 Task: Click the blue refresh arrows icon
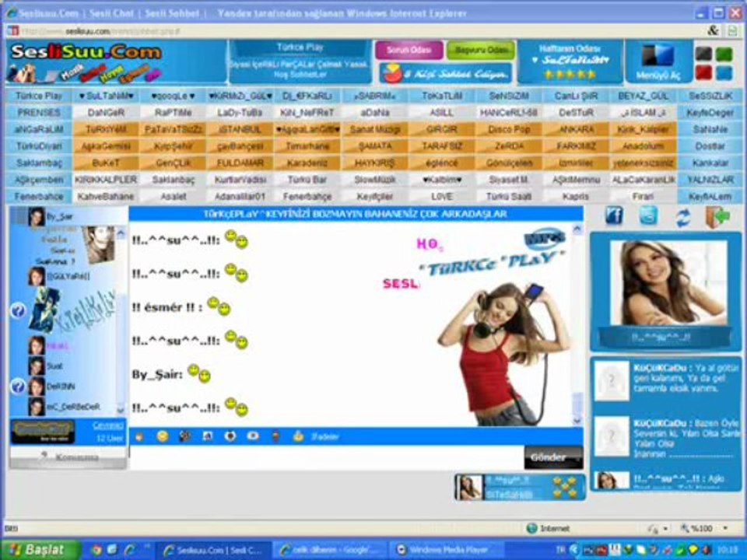tap(683, 217)
